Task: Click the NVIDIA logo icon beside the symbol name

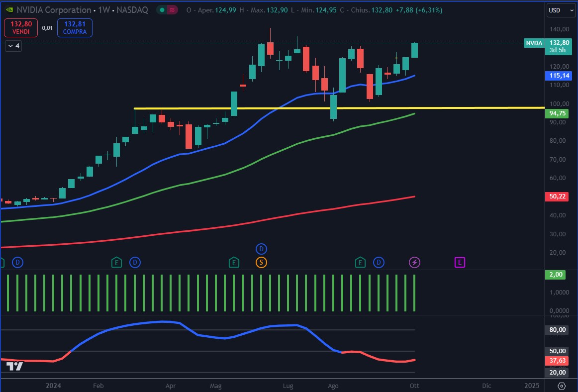Action: click(9, 10)
